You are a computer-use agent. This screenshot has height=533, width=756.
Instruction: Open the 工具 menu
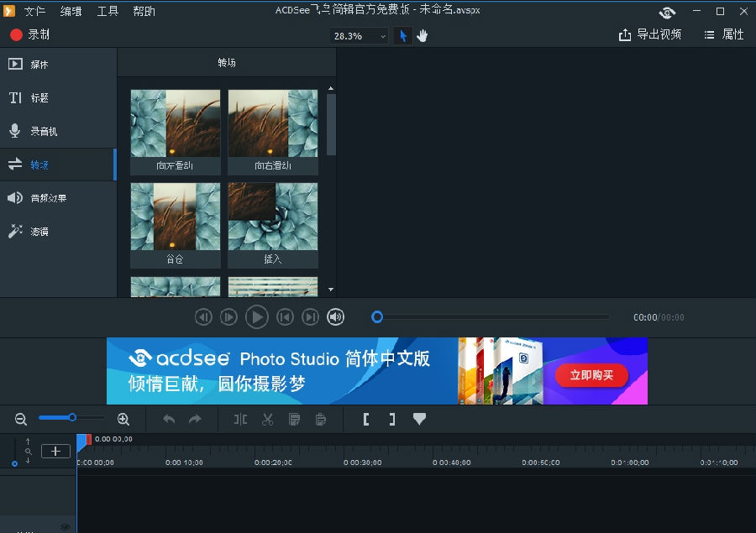[x=108, y=12]
